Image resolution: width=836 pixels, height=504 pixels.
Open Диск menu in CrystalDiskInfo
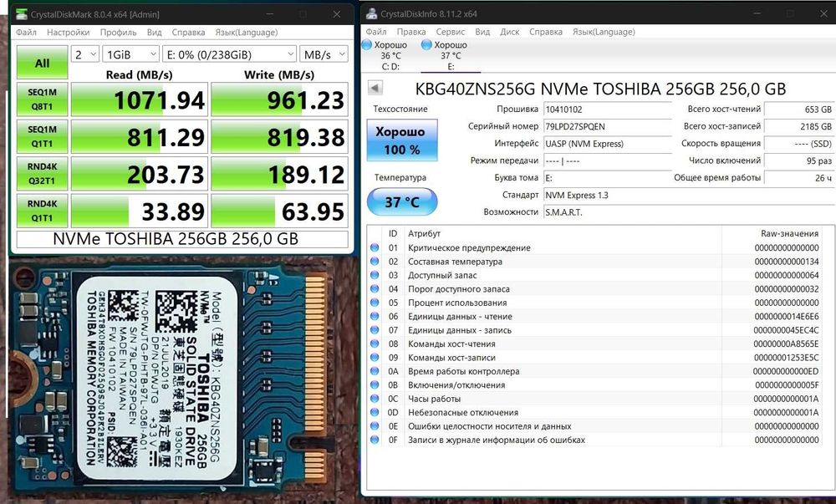[510, 32]
